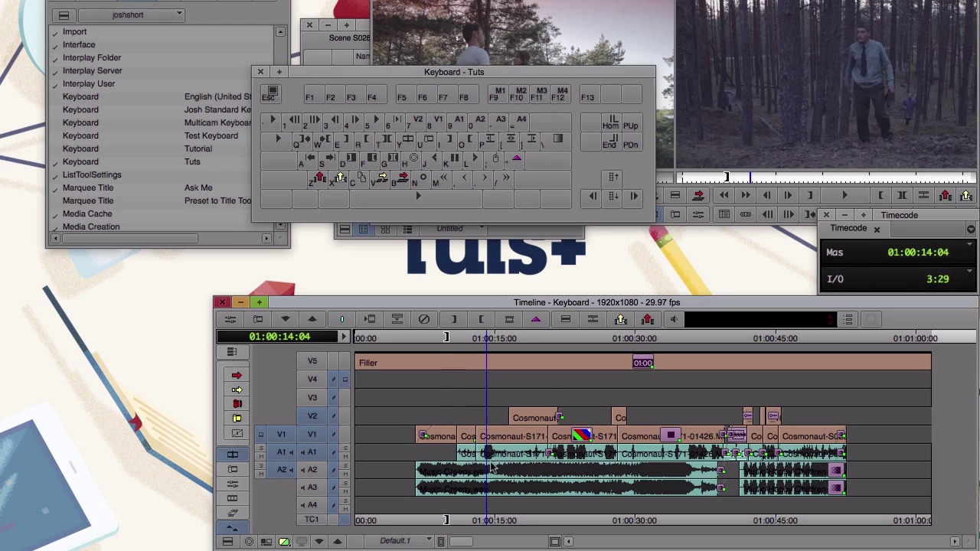The width and height of the screenshot is (980, 551).
Task: Click the Rewind button under record monitor
Action: click(x=724, y=196)
